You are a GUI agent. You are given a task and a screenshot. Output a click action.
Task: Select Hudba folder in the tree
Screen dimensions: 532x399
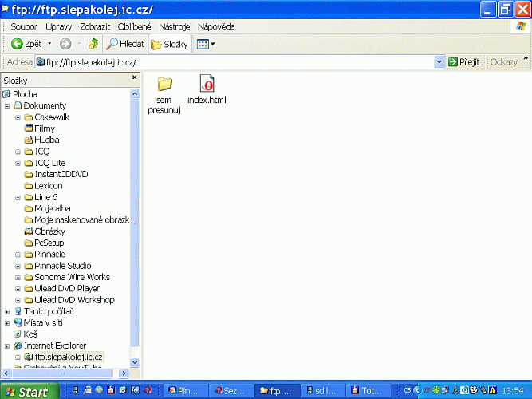[46, 140]
